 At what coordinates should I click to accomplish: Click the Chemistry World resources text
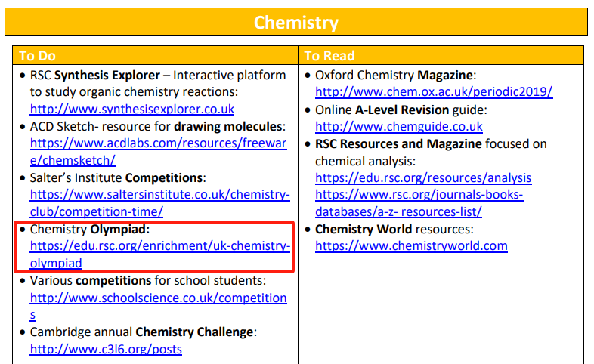coord(393,229)
